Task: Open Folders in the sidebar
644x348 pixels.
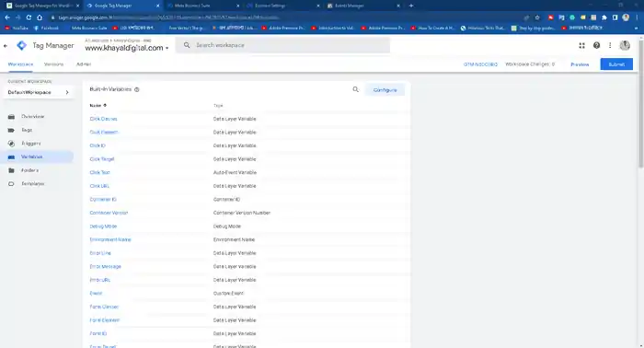Action: pos(29,170)
